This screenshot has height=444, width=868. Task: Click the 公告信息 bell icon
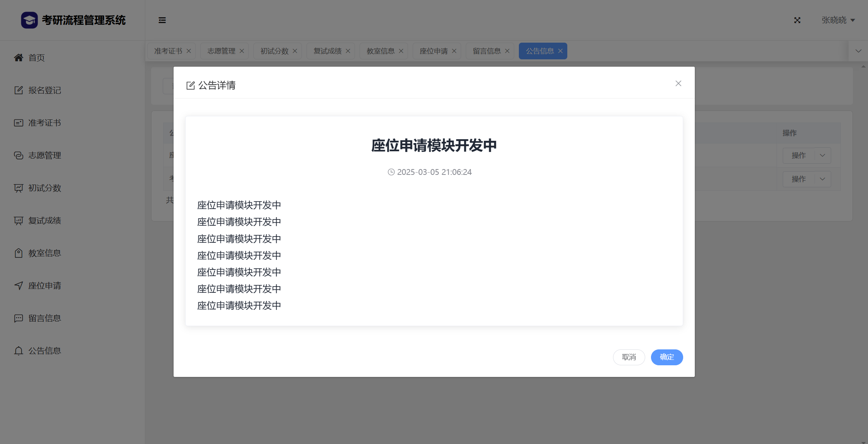point(18,351)
